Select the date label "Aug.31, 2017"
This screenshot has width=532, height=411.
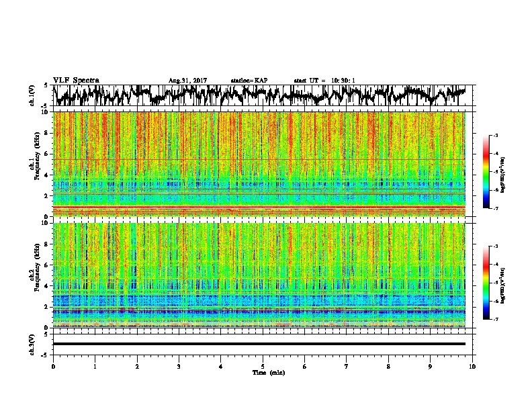point(187,81)
